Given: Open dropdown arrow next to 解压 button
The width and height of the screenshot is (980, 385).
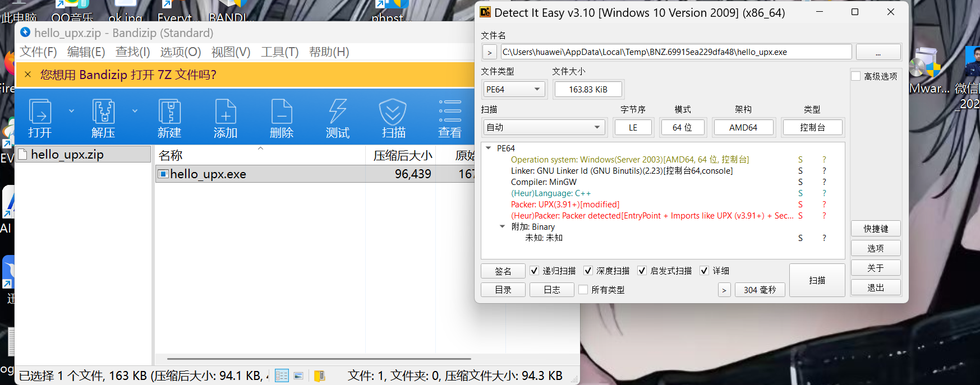Looking at the screenshot, I should pos(135,111).
